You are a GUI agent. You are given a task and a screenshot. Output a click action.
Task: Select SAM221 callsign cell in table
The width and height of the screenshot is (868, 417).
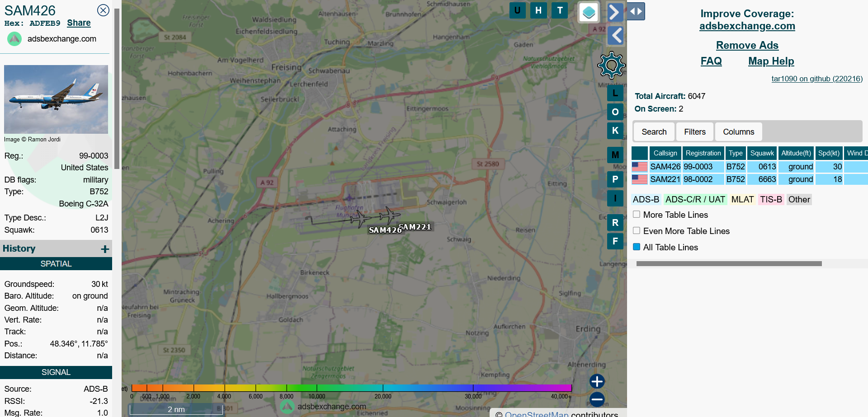click(665, 179)
